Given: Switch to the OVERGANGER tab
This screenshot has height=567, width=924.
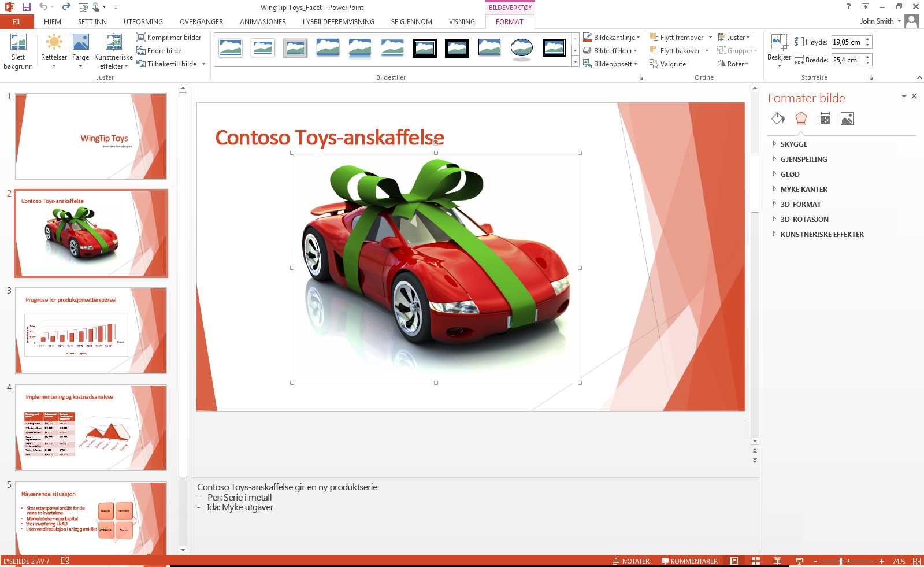Looking at the screenshot, I should click(201, 22).
